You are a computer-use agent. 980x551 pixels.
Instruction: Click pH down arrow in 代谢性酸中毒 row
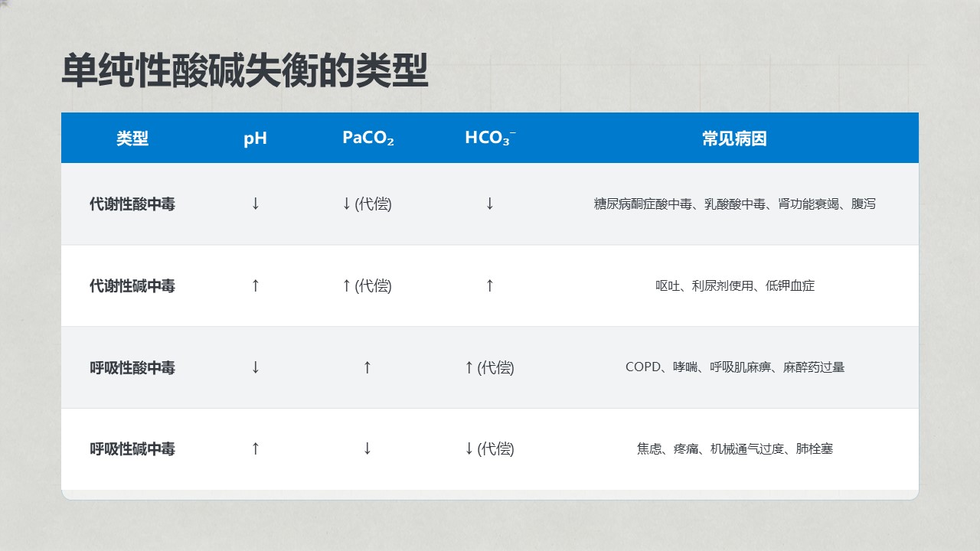[256, 204]
